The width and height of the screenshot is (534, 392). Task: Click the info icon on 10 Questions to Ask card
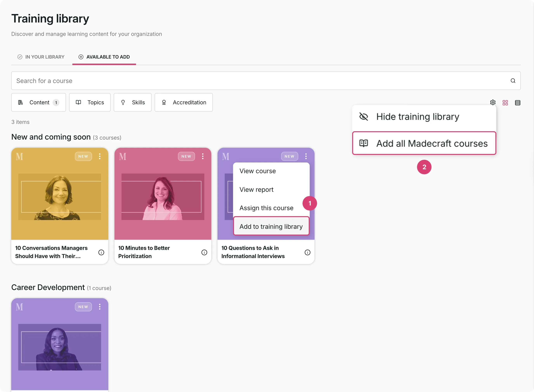pos(307,252)
